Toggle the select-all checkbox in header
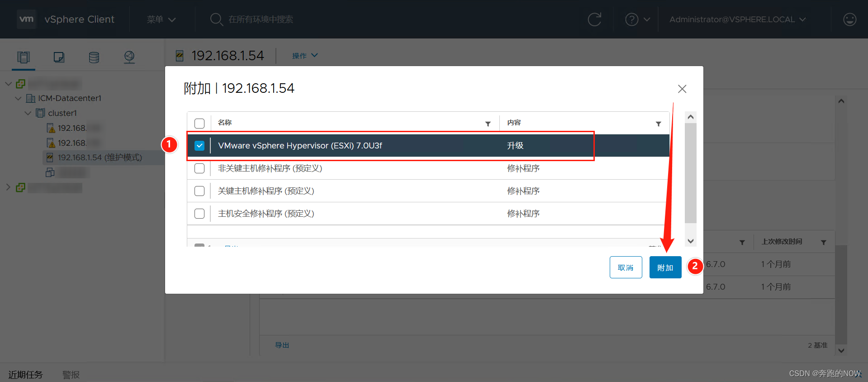 point(199,123)
